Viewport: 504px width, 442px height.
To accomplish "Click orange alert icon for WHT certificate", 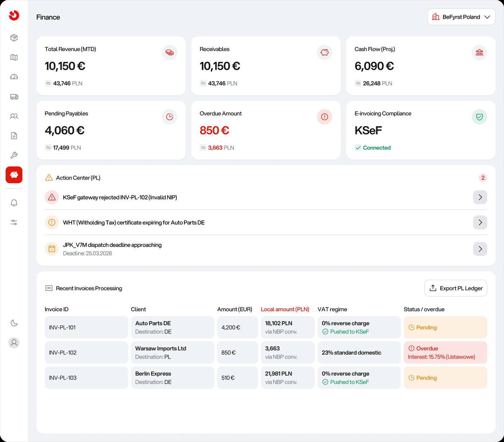I will [x=52, y=222].
